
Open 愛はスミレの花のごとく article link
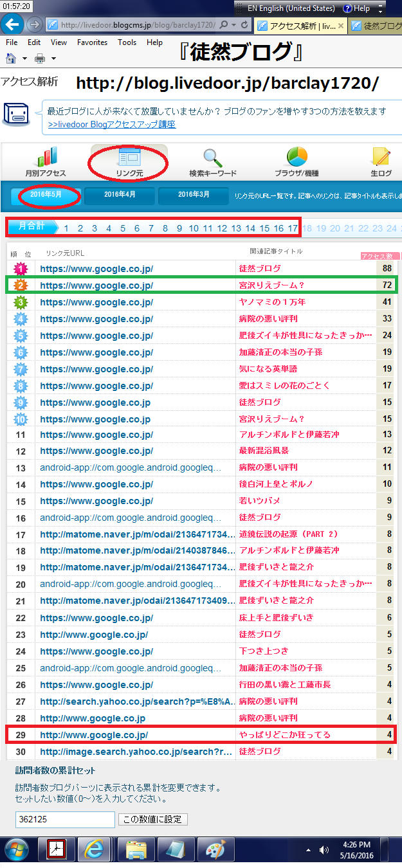coord(284,385)
